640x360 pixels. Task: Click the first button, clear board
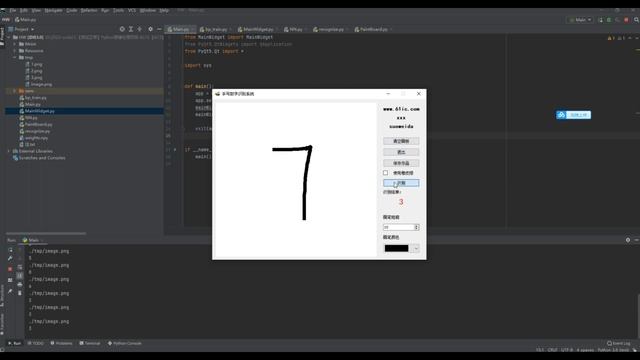point(401,141)
